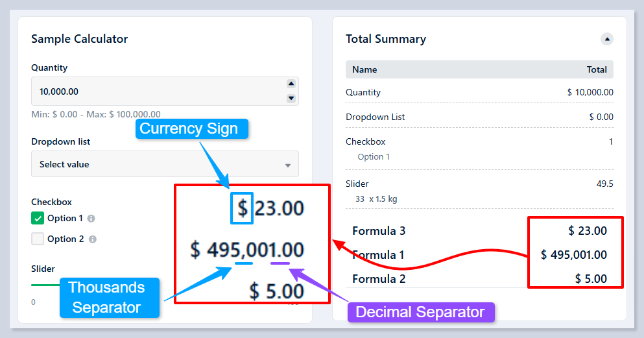Screen dimensions: 644x338
Task: Click the Sample Calculator heading
Action: (80, 39)
